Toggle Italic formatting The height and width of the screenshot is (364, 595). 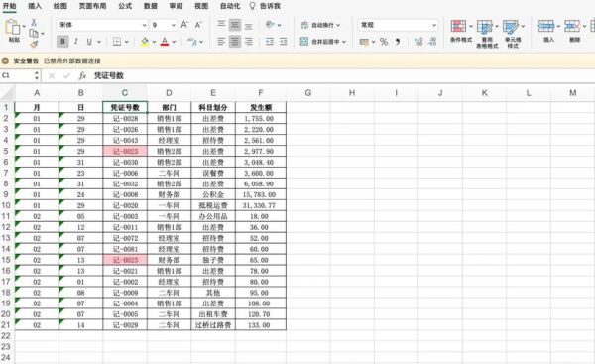click(76, 42)
